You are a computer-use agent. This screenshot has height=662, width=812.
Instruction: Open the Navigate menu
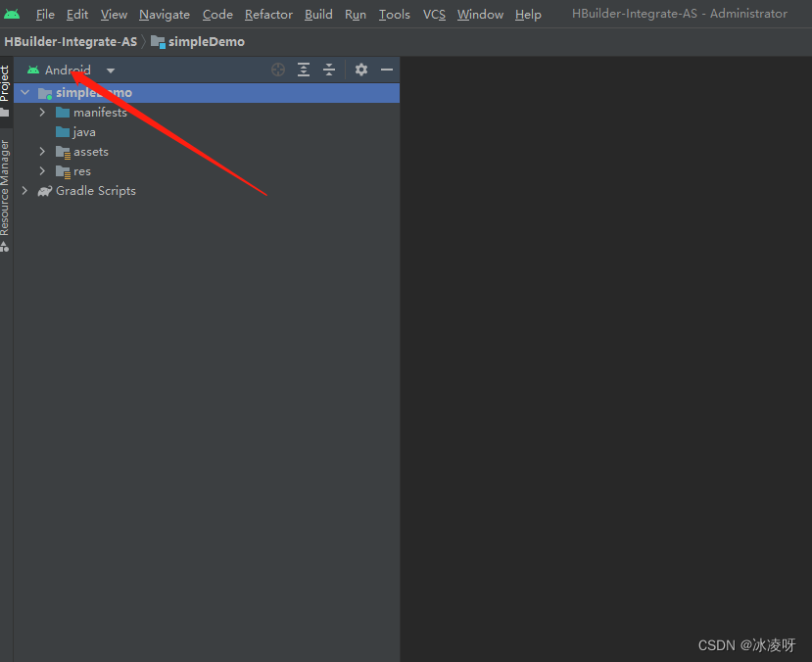(x=165, y=15)
